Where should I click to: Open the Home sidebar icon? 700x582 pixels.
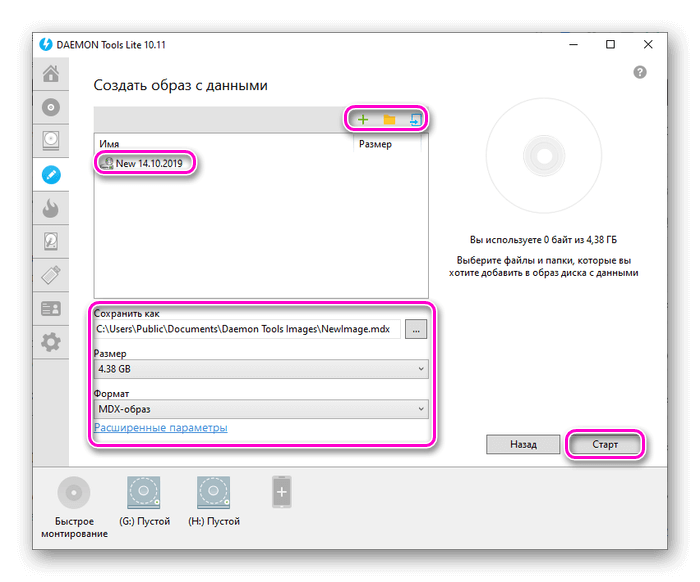[x=51, y=74]
